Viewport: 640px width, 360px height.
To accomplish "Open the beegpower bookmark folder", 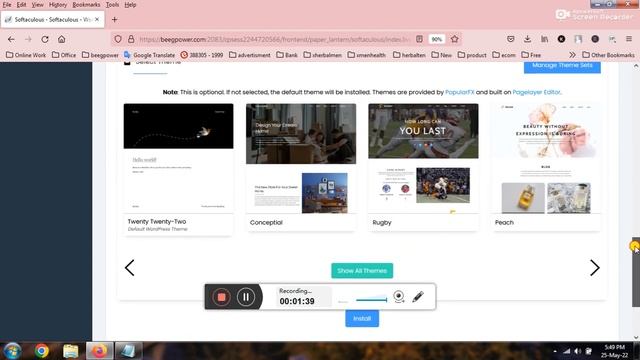I will click(x=100, y=55).
